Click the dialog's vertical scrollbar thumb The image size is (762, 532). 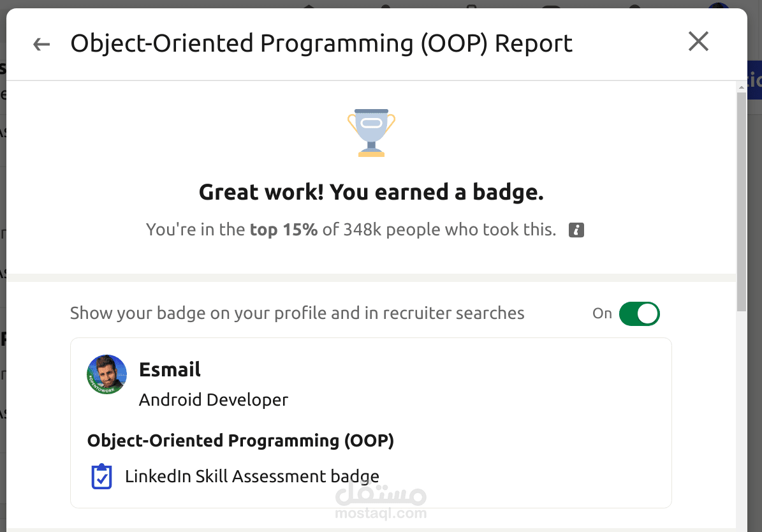click(741, 202)
